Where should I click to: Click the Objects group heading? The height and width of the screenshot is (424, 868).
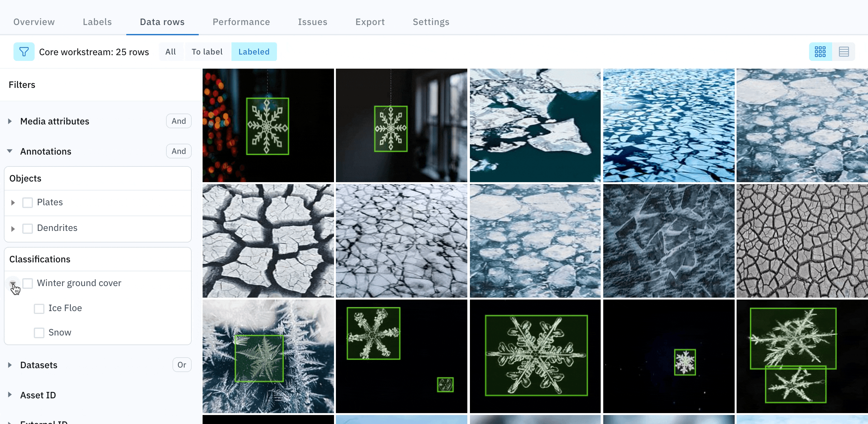[25, 178]
